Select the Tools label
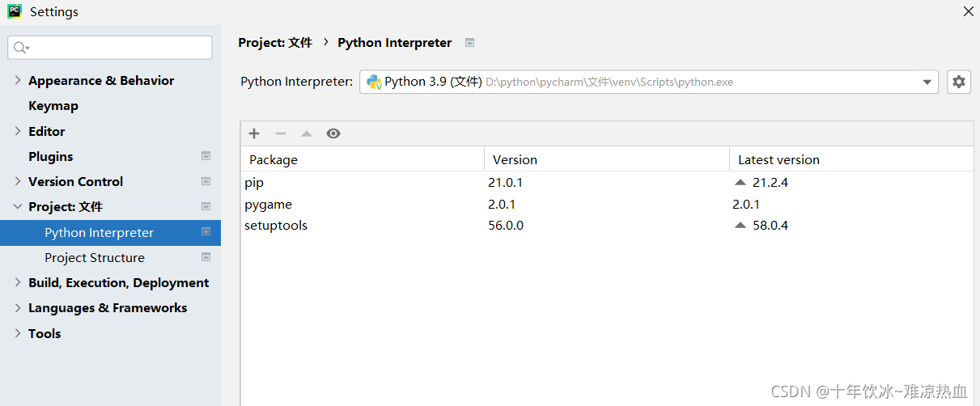 45,333
